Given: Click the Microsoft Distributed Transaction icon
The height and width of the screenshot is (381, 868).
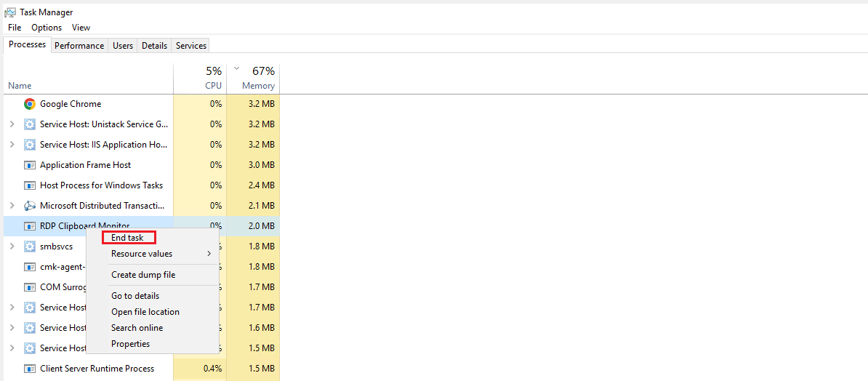Looking at the screenshot, I should point(30,206).
